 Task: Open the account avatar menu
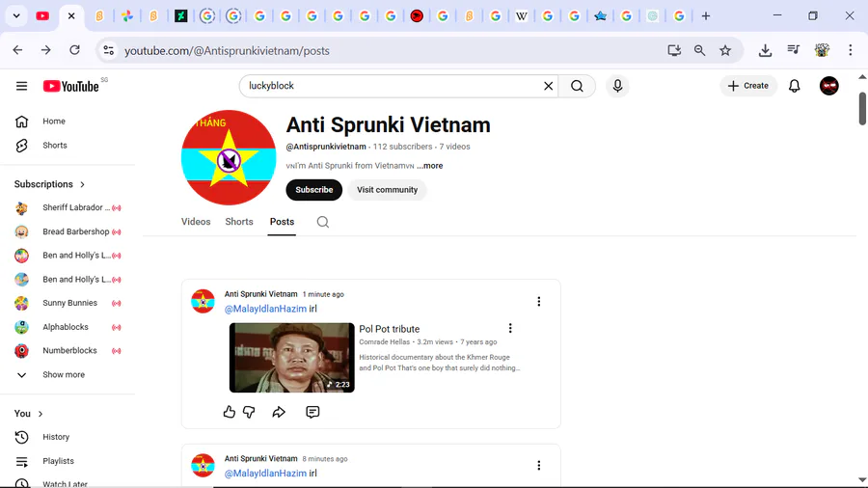coord(828,86)
